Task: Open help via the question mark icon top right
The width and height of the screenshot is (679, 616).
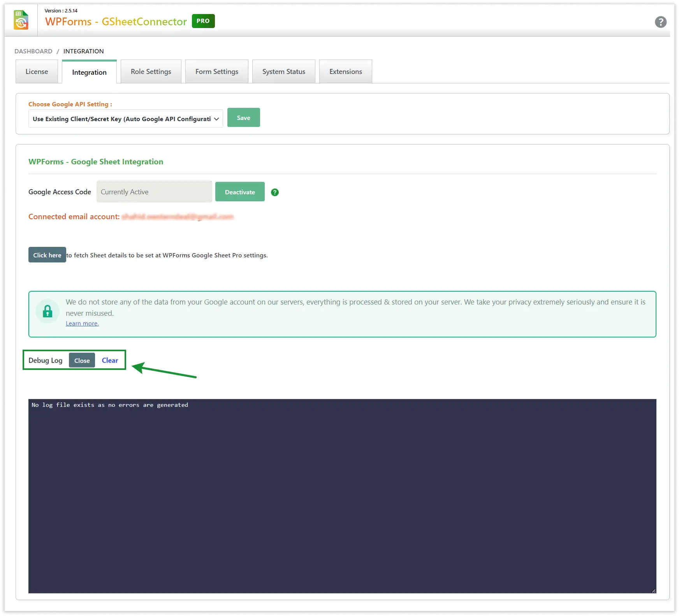Action: click(x=661, y=22)
